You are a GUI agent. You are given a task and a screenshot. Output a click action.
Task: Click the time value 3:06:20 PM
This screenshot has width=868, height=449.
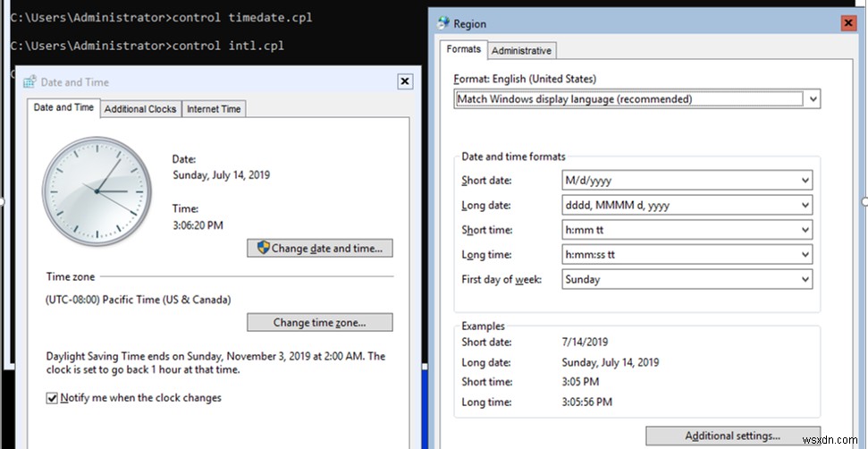pyautogui.click(x=198, y=225)
